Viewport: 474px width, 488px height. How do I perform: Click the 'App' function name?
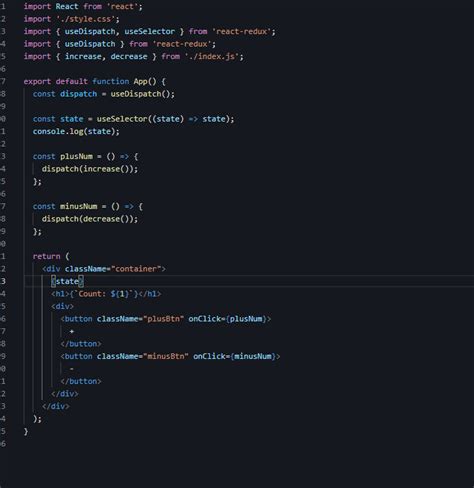tap(140, 81)
